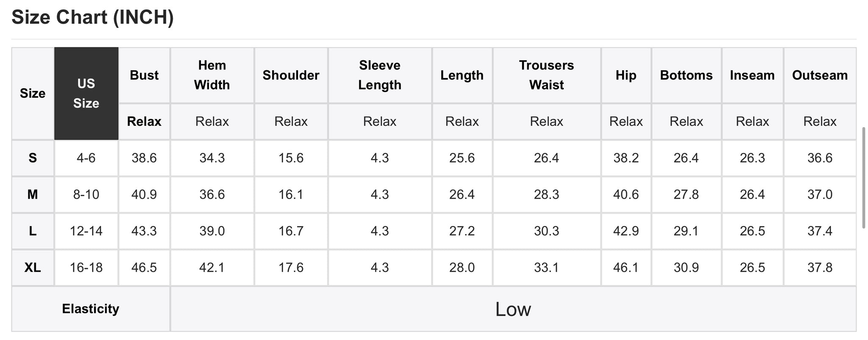Click the Inseam column header

tap(752, 75)
